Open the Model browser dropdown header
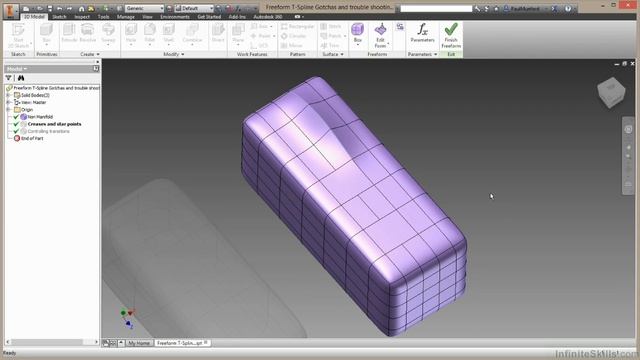The height and width of the screenshot is (360, 640). pos(17,69)
